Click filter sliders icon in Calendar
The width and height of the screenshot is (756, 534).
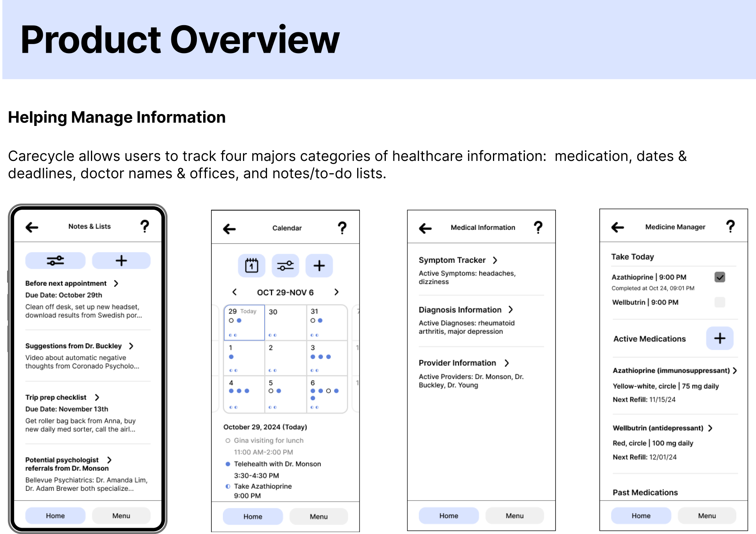(x=285, y=266)
